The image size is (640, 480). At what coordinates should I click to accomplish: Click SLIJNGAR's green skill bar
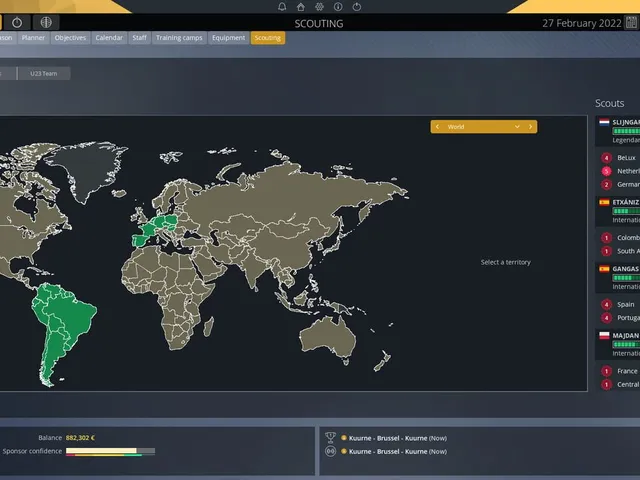626,131
